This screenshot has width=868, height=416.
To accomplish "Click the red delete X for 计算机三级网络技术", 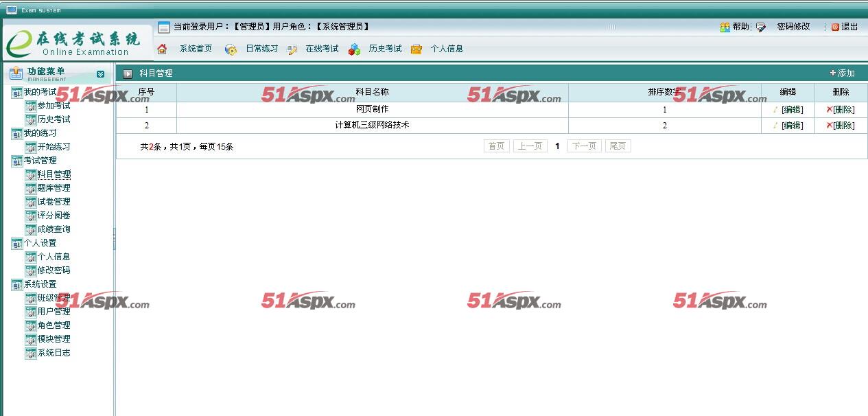I will coord(829,125).
